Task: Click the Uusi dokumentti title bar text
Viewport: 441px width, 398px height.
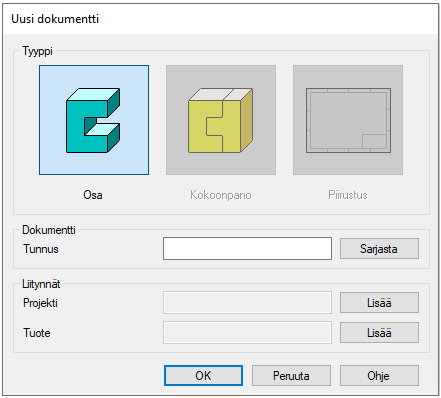Action: tap(55, 19)
